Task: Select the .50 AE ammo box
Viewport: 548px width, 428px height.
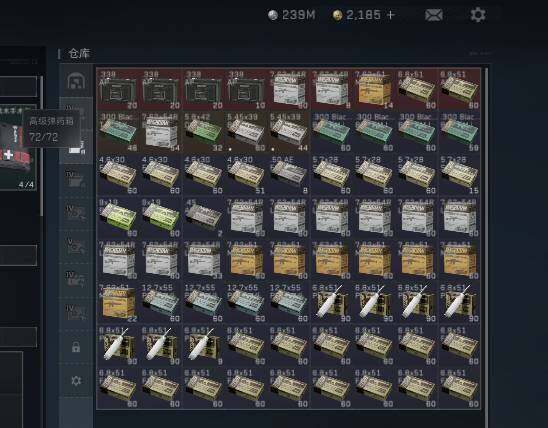Action: tap(289, 175)
